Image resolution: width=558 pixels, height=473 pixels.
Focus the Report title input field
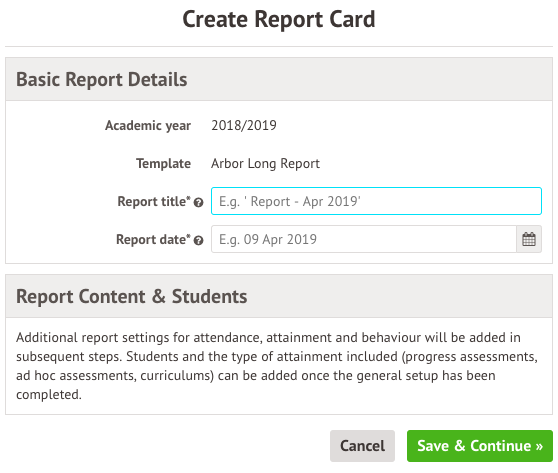coord(376,201)
